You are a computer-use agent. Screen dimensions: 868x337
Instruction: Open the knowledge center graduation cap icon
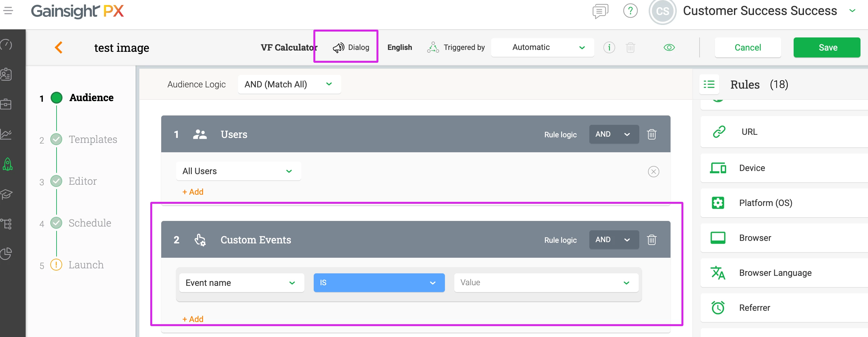(x=6, y=194)
